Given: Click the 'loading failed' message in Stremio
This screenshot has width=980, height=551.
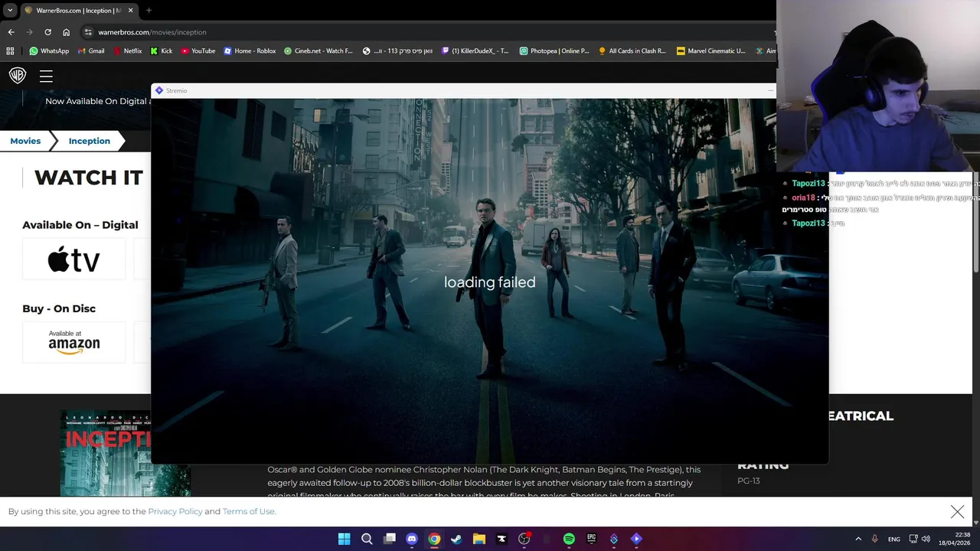Looking at the screenshot, I should click(x=490, y=282).
